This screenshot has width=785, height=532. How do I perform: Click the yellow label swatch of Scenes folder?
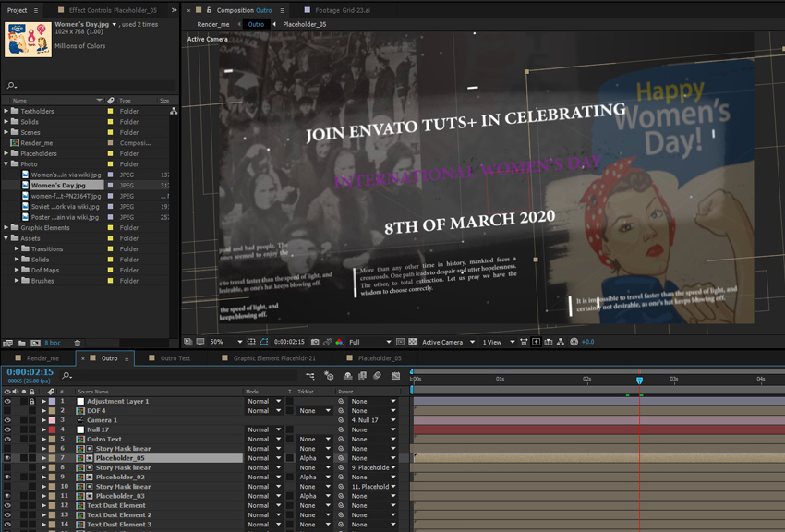(110, 132)
